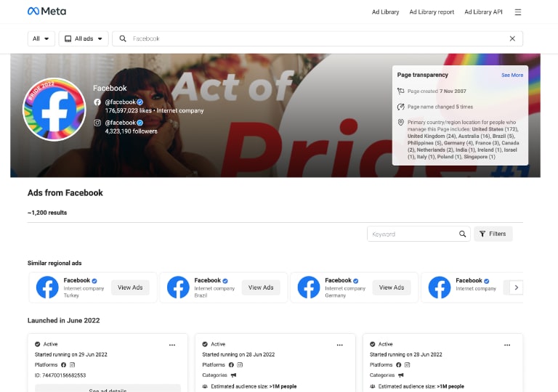The image size is (558, 392).
Task: View Ads for Facebook Germany
Action: (x=392, y=287)
